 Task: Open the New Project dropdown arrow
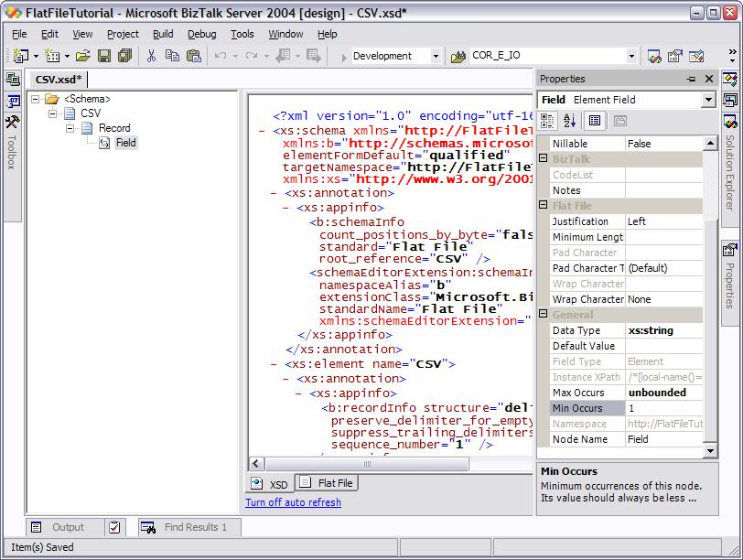click(x=36, y=57)
